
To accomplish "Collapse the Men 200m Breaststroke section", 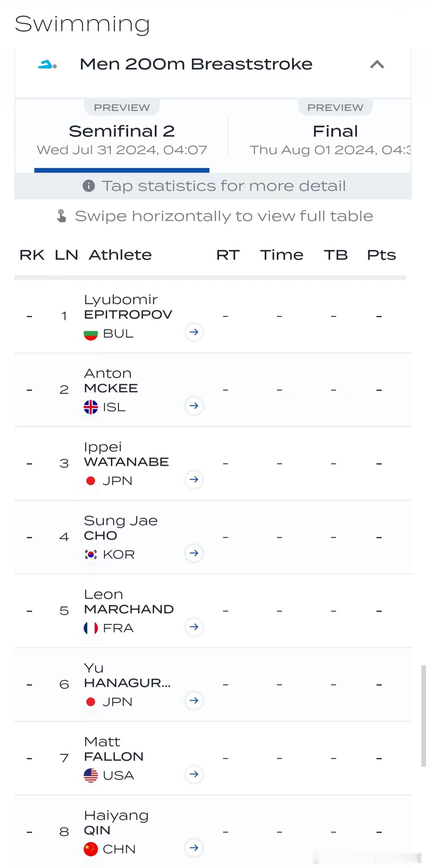I will (x=377, y=64).
